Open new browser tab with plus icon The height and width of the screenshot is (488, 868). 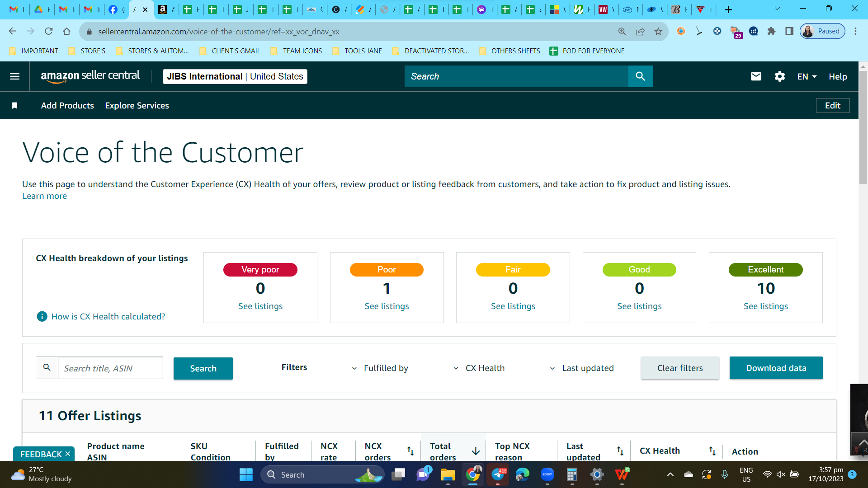pos(728,9)
